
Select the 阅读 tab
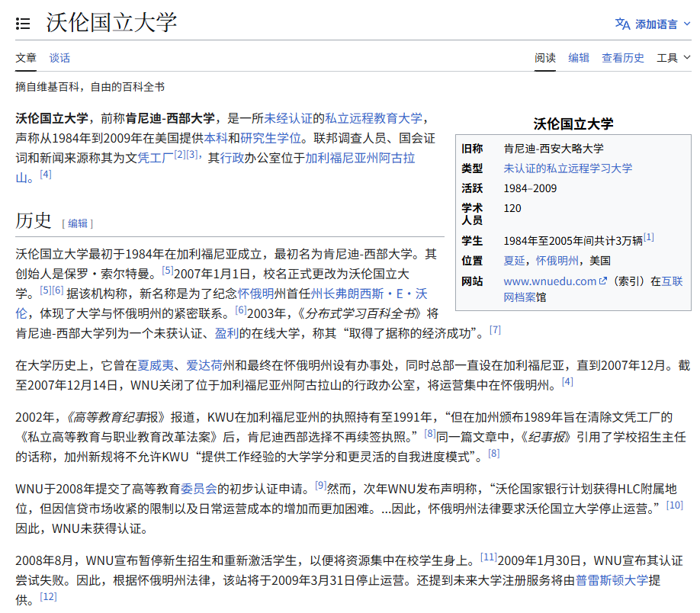(x=545, y=58)
